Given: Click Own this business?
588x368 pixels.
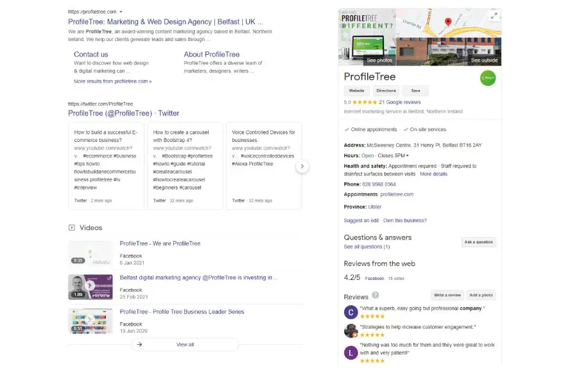Looking at the screenshot, I should pos(404,220).
